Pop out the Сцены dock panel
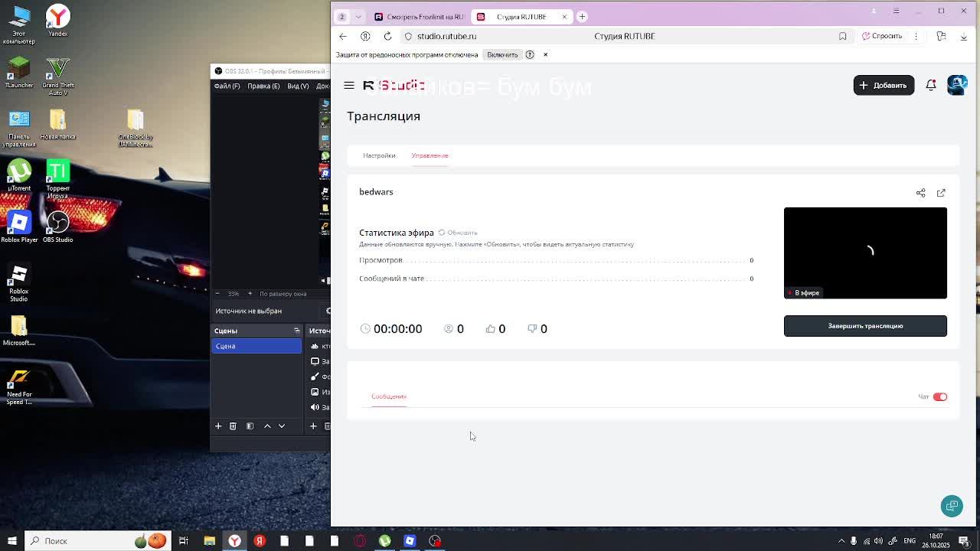980x551 pixels. [x=296, y=331]
